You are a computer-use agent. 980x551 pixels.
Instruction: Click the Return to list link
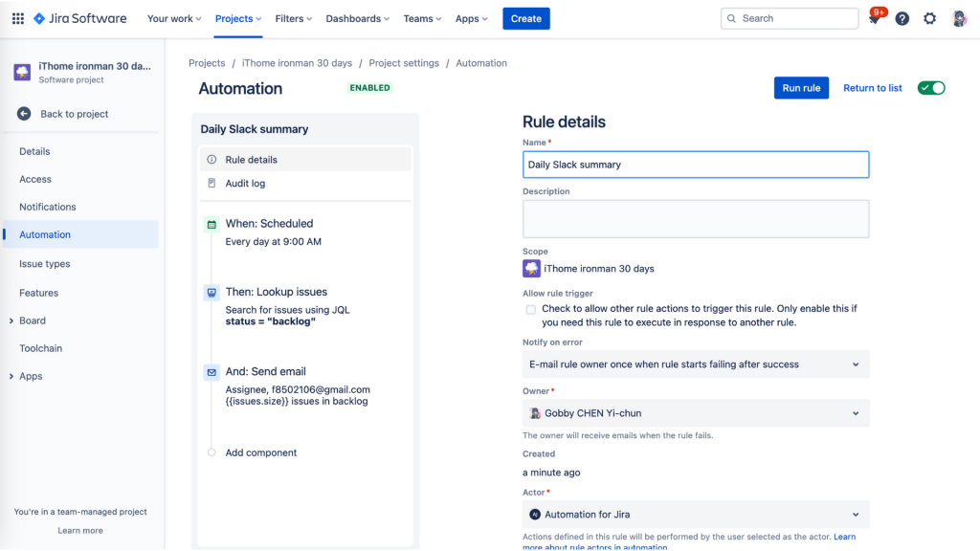(x=873, y=88)
